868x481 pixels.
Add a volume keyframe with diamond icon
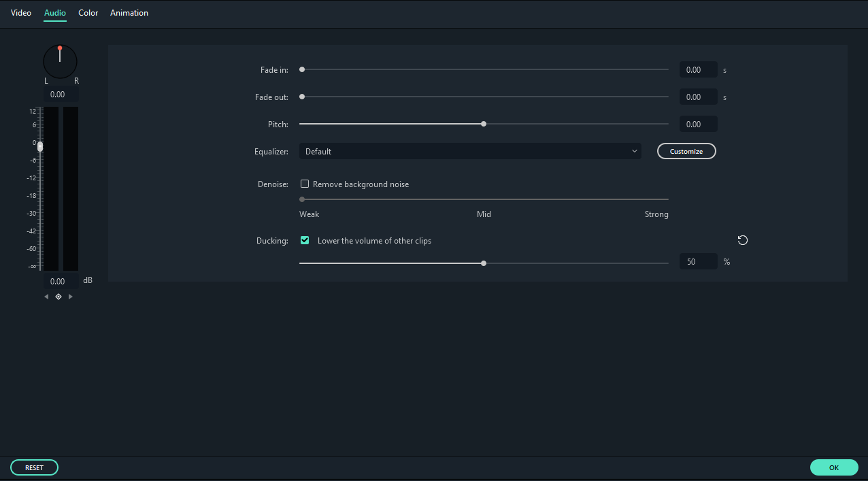(59, 297)
